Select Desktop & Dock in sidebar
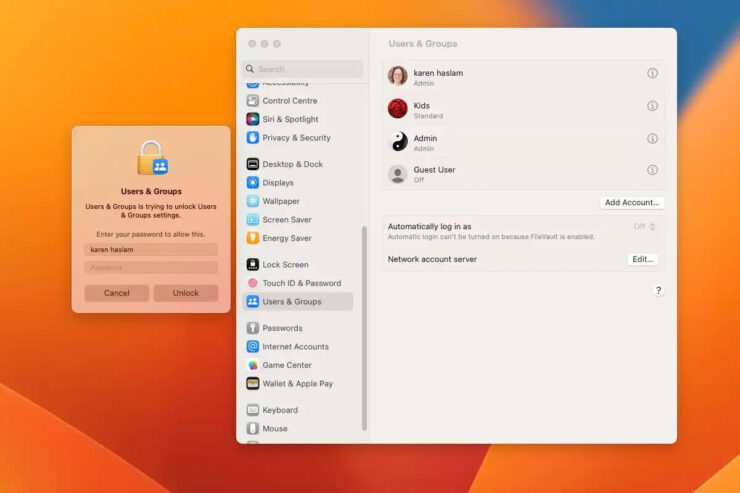This screenshot has width=740, height=493. click(292, 164)
